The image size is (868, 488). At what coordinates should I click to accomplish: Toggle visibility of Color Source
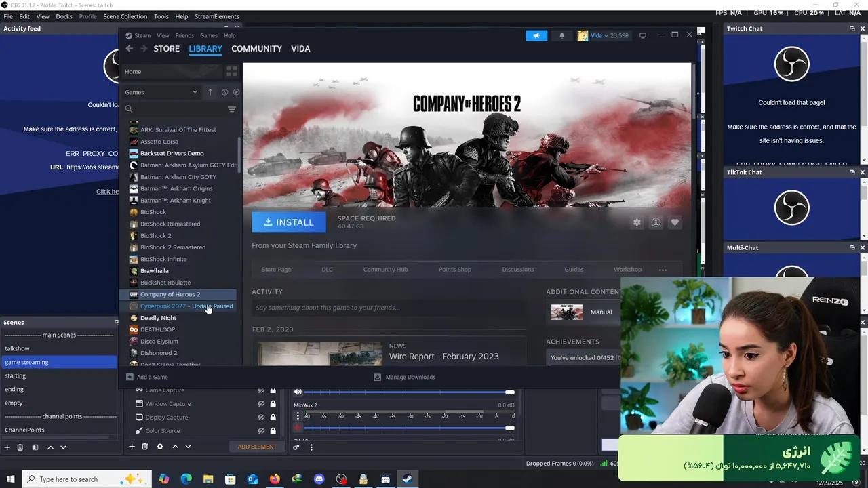pyautogui.click(x=261, y=431)
